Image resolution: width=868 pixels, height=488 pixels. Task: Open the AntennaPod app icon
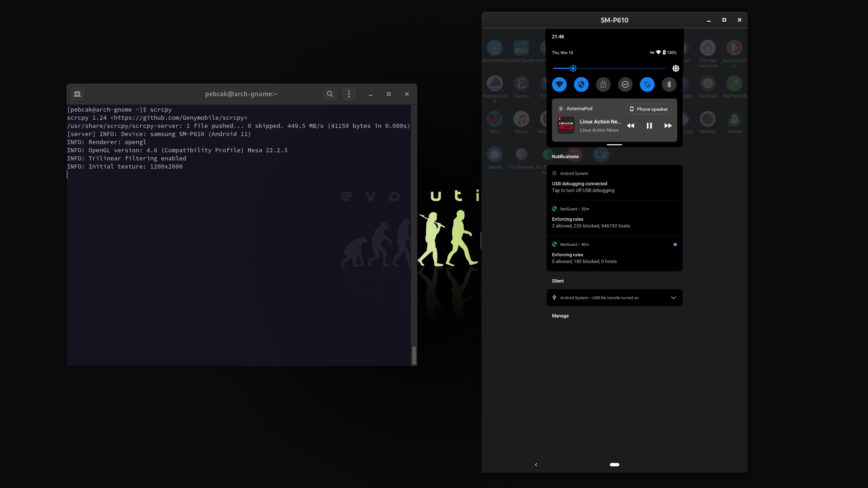click(495, 48)
